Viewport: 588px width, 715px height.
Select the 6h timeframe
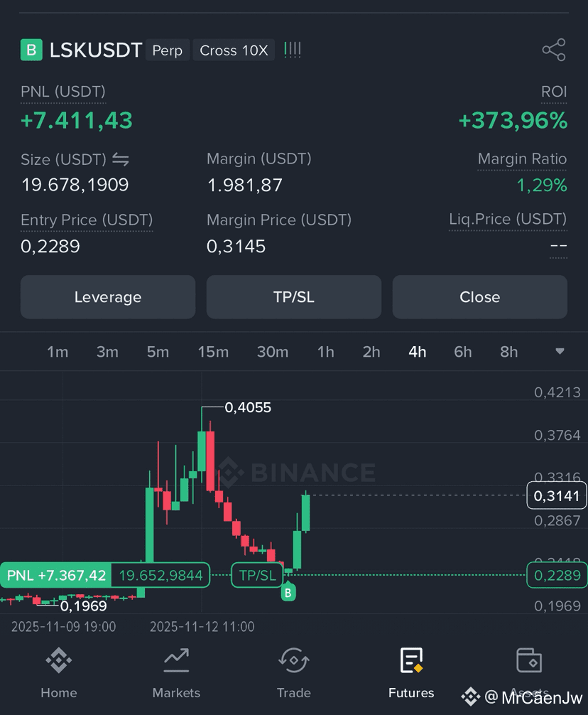(x=463, y=352)
